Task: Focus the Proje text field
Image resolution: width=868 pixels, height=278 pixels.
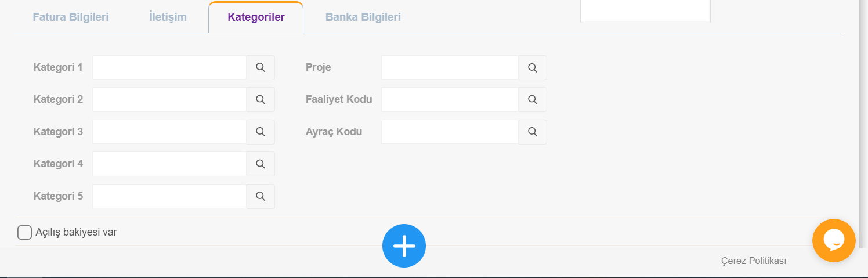Action: tap(450, 67)
